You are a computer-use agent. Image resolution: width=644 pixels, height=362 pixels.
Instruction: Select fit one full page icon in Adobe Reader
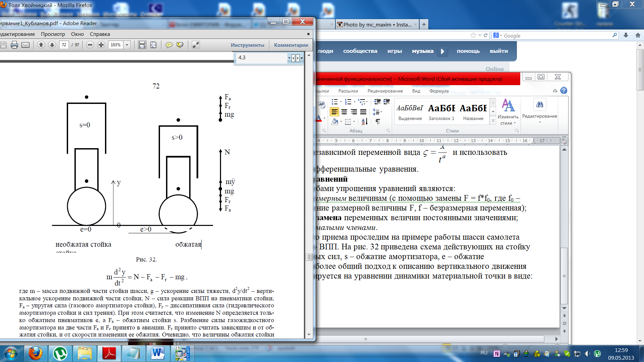coord(153,45)
